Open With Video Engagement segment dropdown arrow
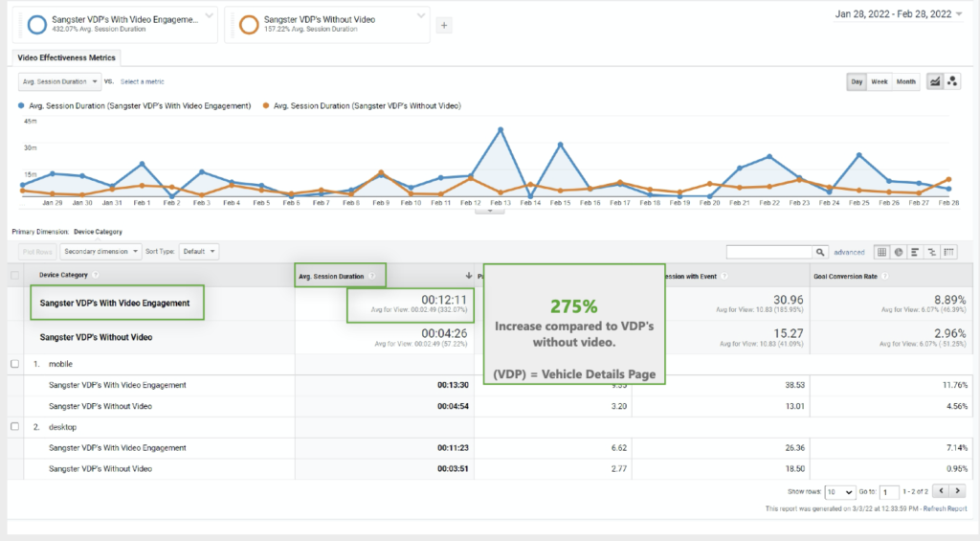The width and height of the screenshot is (980, 541). 210,15
